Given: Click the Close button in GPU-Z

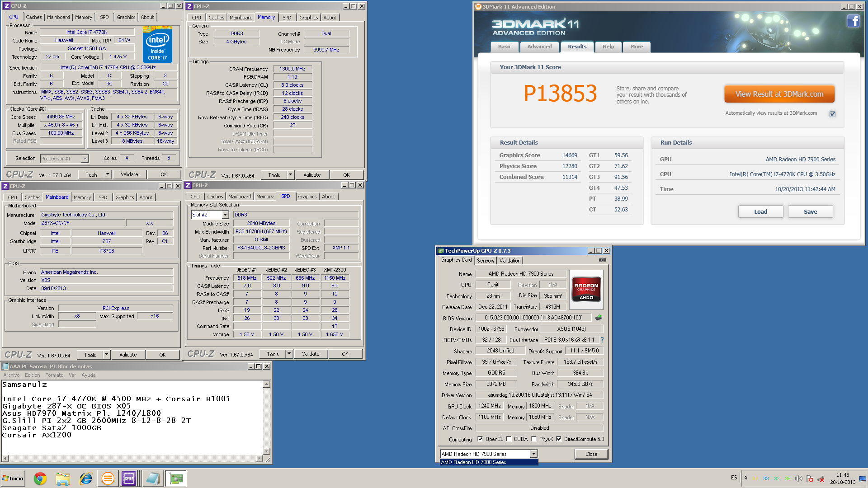Looking at the screenshot, I should (x=591, y=454).
